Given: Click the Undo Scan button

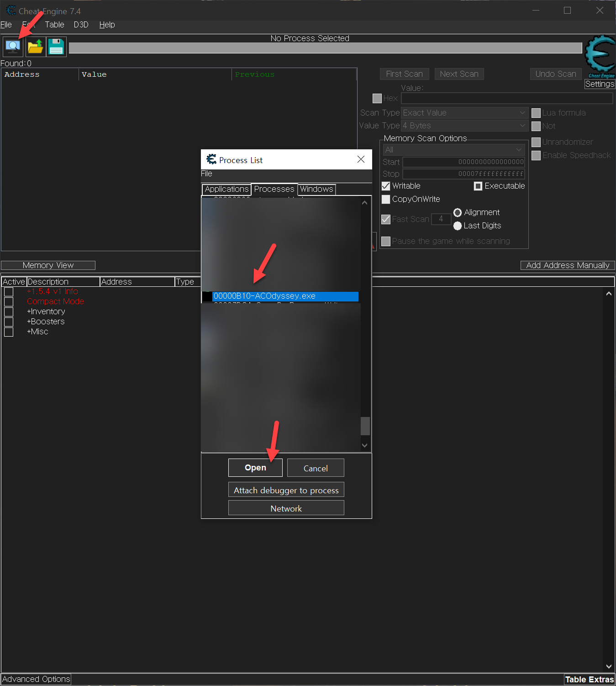Looking at the screenshot, I should point(556,74).
